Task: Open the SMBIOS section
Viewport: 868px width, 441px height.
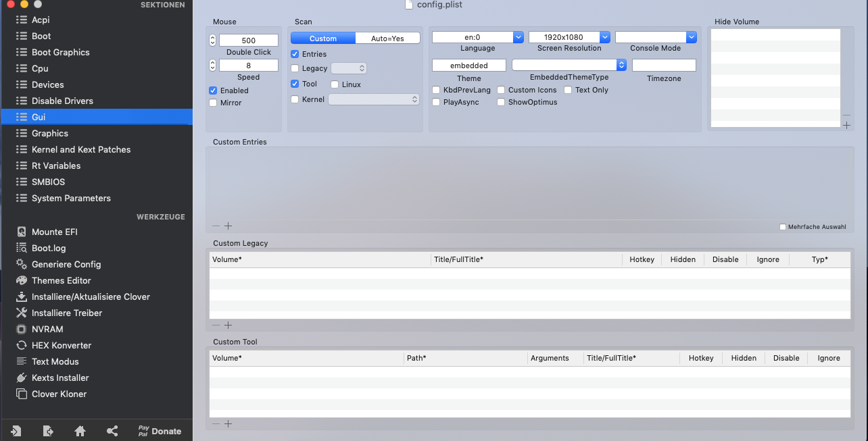Action: click(x=96, y=182)
